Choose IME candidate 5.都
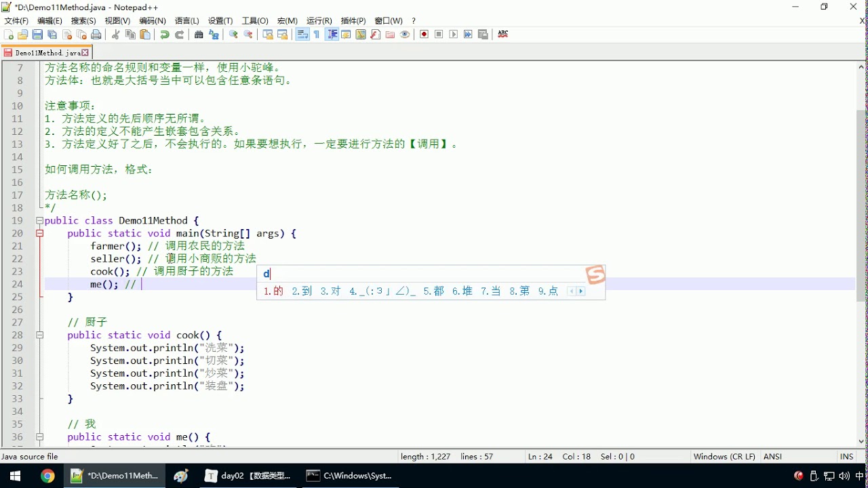Viewport: 868px width, 488px height. pyautogui.click(x=433, y=291)
